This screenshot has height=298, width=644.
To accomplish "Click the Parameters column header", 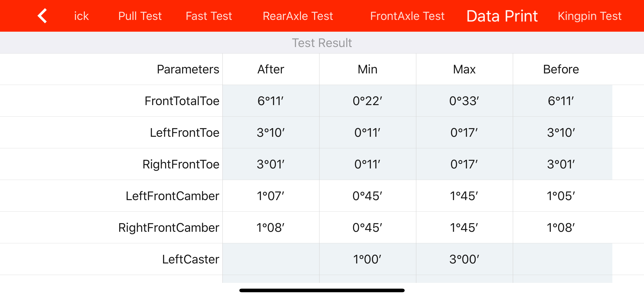I will point(188,69).
